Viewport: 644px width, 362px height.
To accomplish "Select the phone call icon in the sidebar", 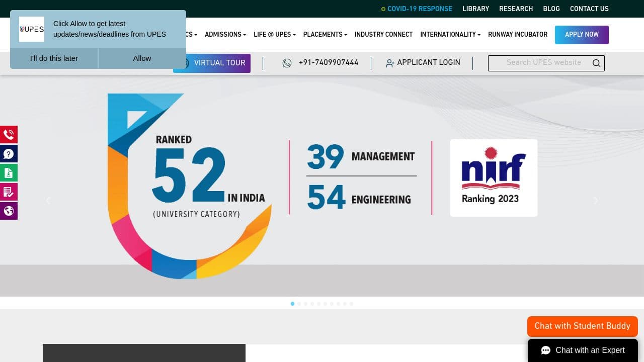I will pos(9,134).
